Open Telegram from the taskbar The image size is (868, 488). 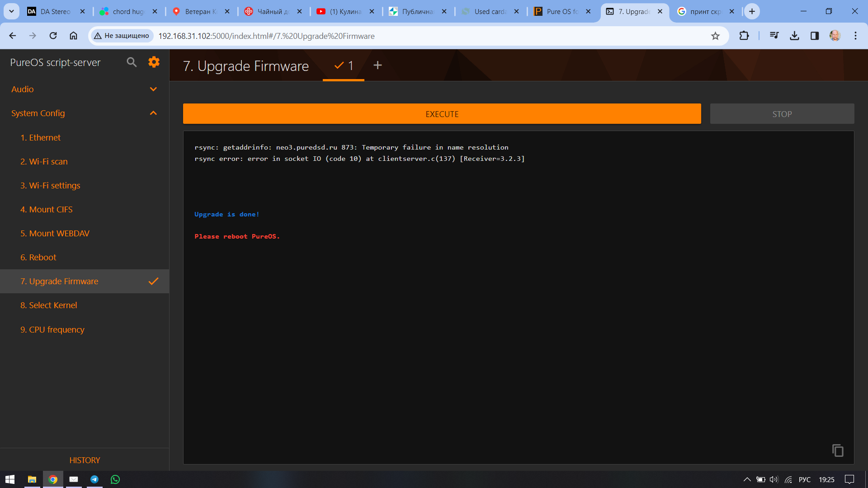[x=94, y=479]
